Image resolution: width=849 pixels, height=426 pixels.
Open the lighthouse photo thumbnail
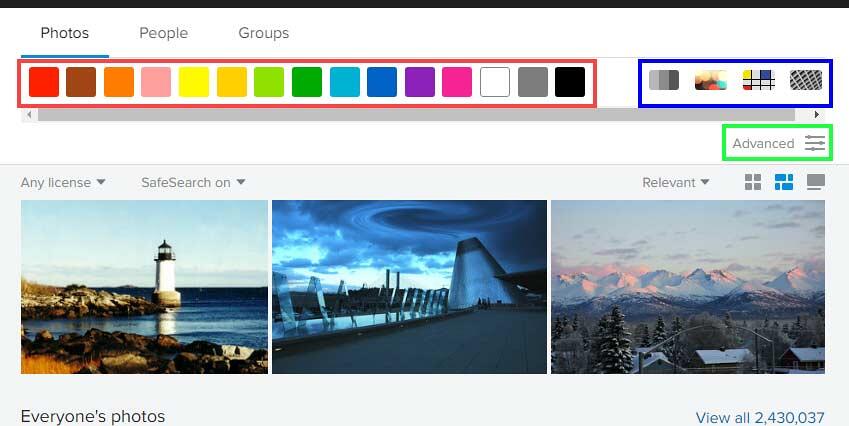click(x=144, y=287)
